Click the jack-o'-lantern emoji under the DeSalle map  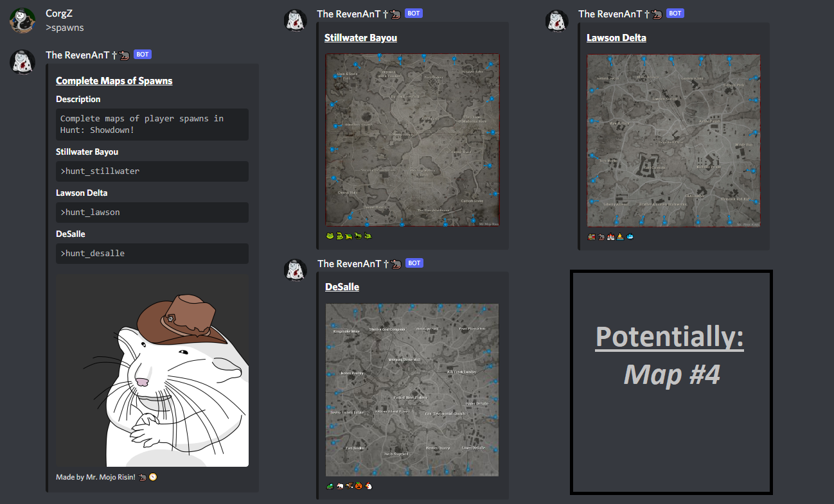click(x=359, y=486)
